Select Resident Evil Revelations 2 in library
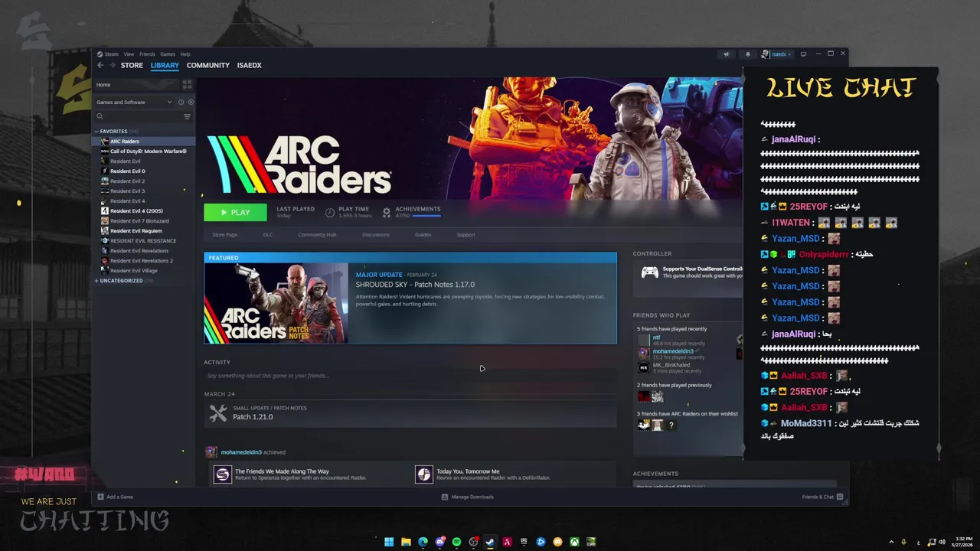 (144, 261)
